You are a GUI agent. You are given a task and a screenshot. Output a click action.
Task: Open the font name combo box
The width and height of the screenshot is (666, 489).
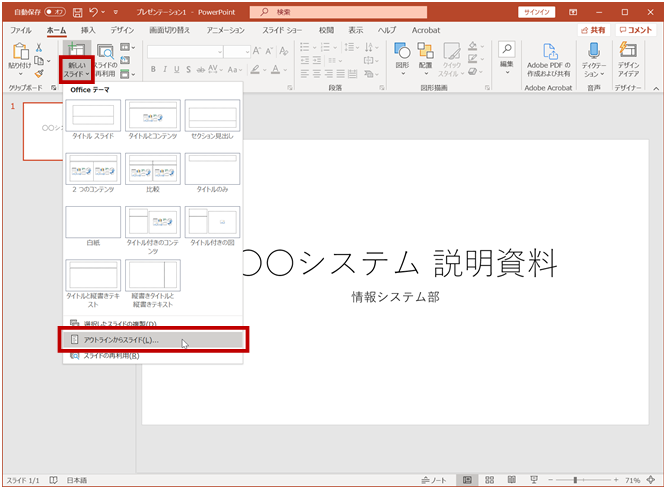coord(184,51)
